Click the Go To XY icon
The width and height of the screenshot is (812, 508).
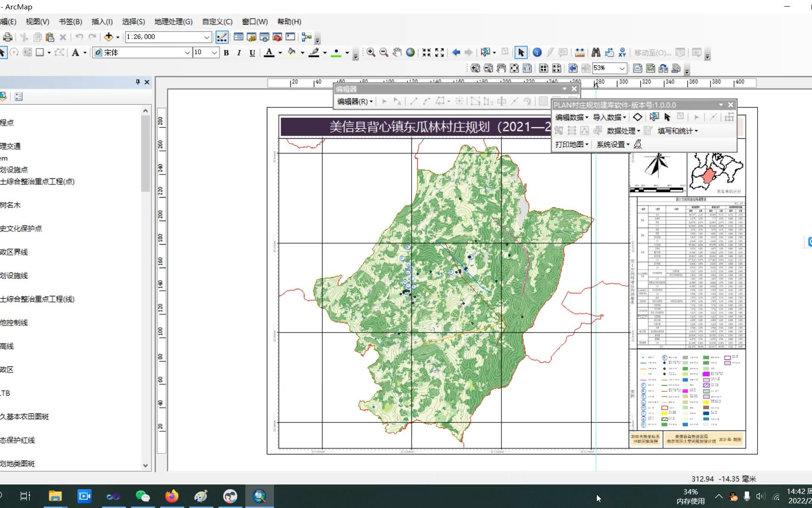[622, 52]
